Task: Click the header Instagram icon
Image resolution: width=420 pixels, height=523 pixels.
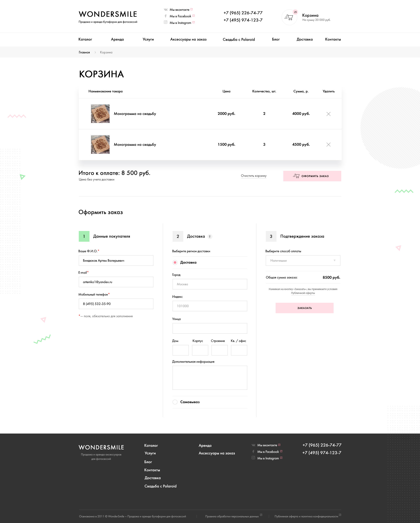Action: tap(165, 22)
